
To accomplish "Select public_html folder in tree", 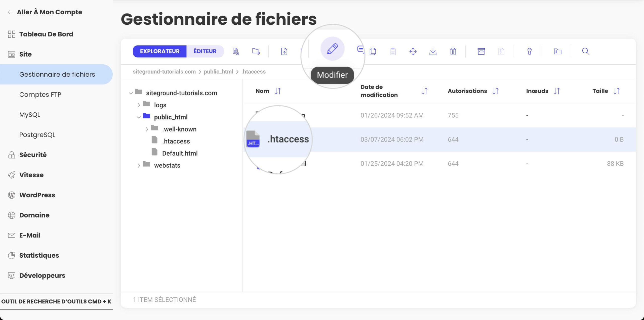I will [171, 117].
